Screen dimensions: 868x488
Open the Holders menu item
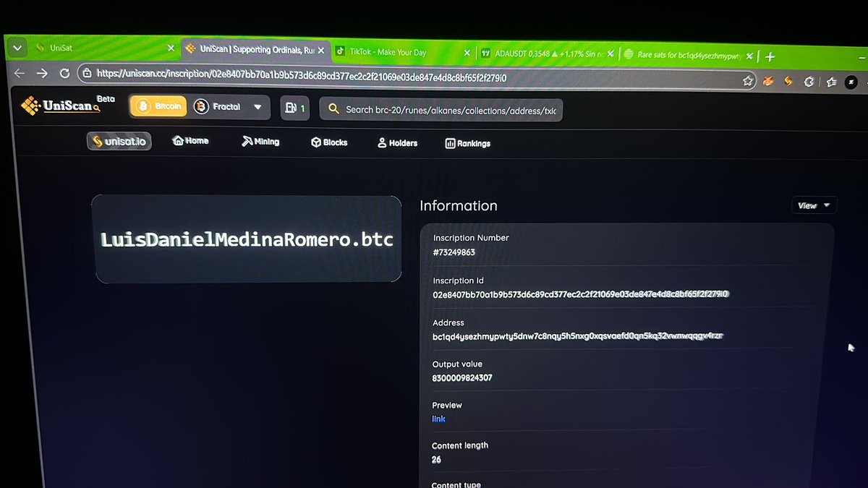click(x=397, y=143)
